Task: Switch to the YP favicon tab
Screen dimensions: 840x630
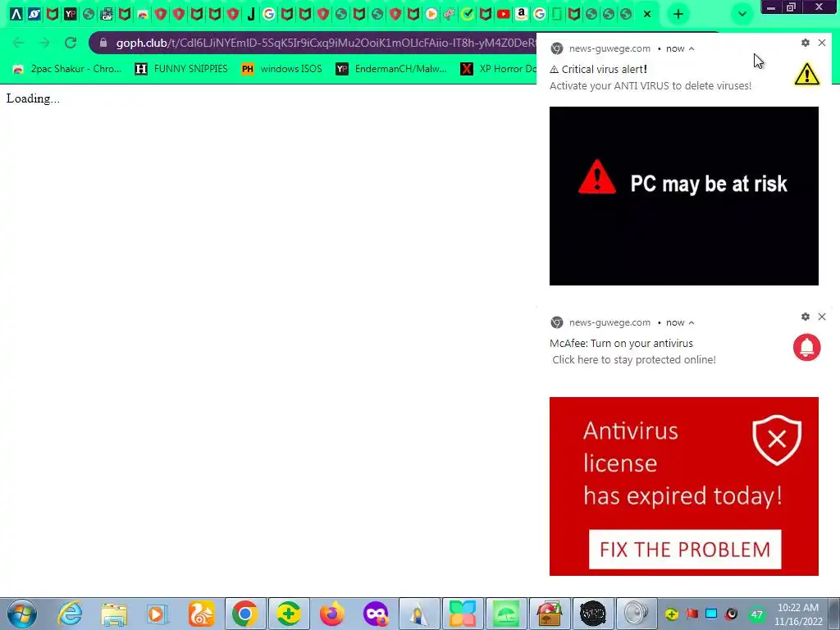Action: [x=71, y=14]
